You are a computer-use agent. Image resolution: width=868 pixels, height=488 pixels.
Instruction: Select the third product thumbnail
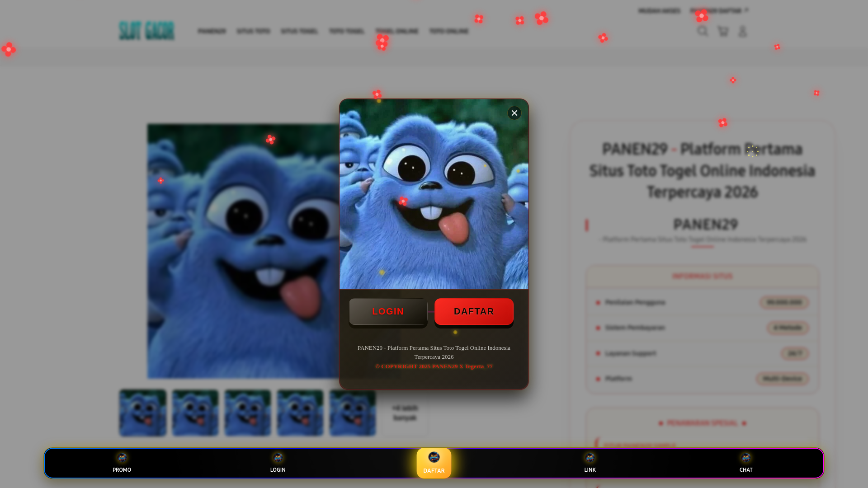[x=248, y=413]
